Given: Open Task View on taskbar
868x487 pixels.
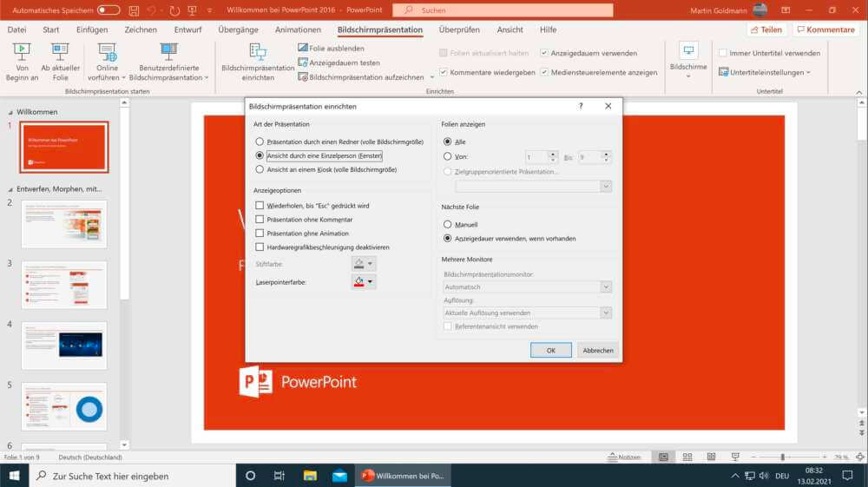Looking at the screenshot, I should pyautogui.click(x=279, y=476).
